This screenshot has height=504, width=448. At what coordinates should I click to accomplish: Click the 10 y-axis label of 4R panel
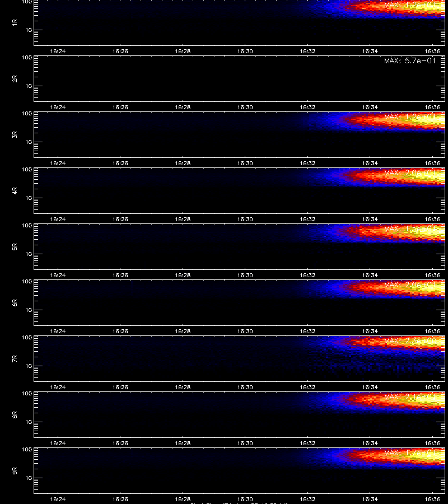point(29,198)
